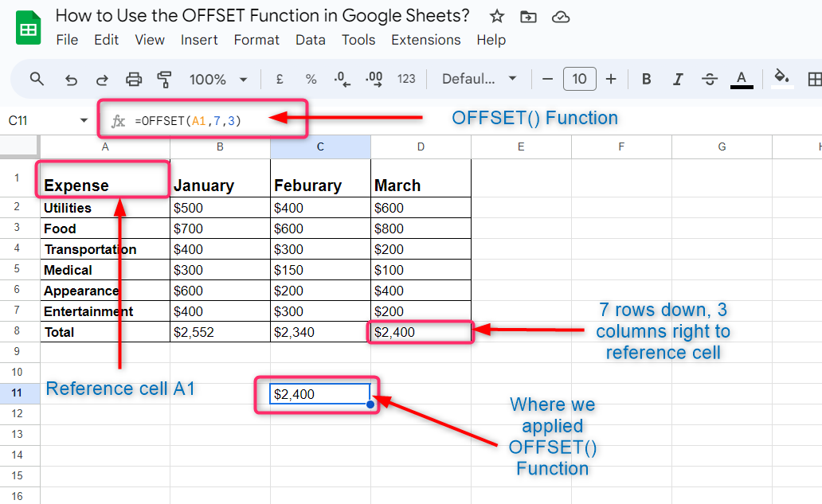Screen dimensions: 822x504
Task: Open the 100% zoom dropdown
Action: tap(218, 79)
